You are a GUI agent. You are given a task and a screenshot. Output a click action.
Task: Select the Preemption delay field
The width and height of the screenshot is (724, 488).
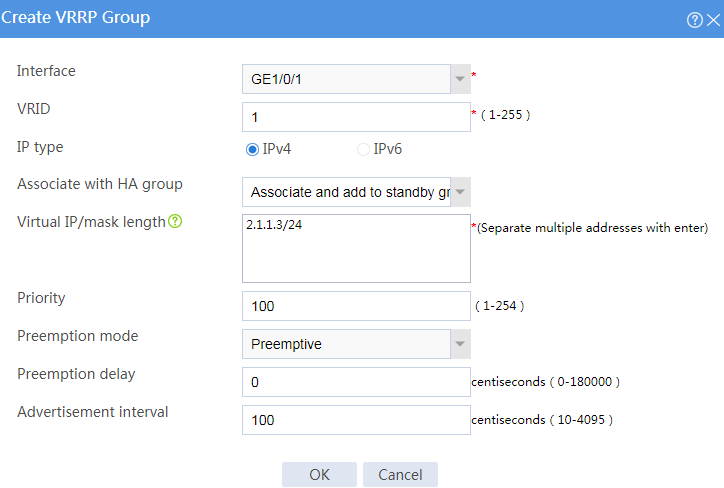[356, 382]
